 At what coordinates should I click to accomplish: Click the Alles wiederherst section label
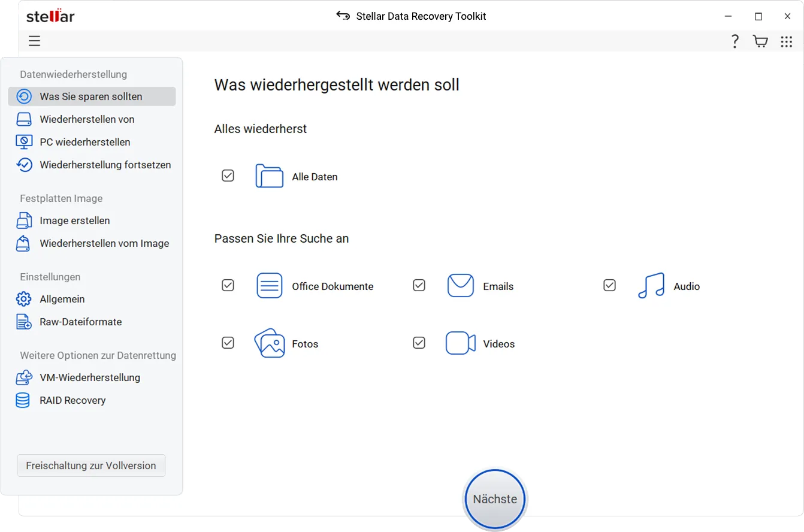(x=261, y=129)
